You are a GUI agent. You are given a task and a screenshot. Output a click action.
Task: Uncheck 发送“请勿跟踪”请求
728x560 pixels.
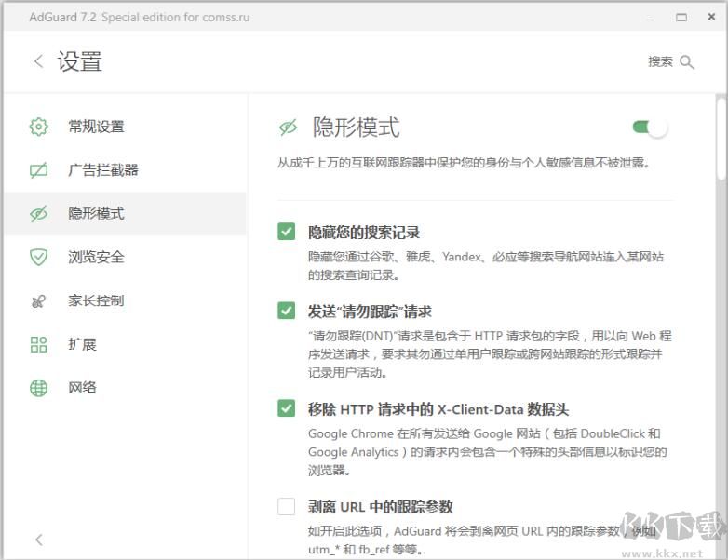[286, 311]
